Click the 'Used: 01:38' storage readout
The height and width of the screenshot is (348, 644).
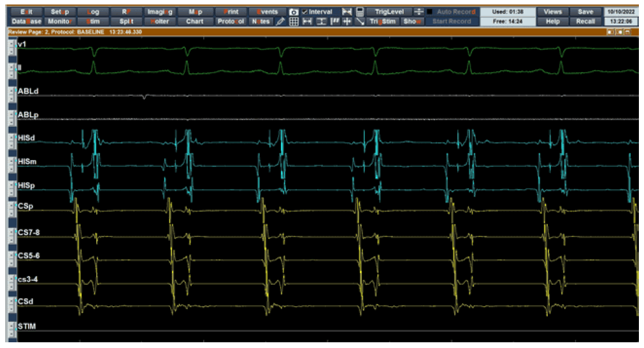pos(508,12)
